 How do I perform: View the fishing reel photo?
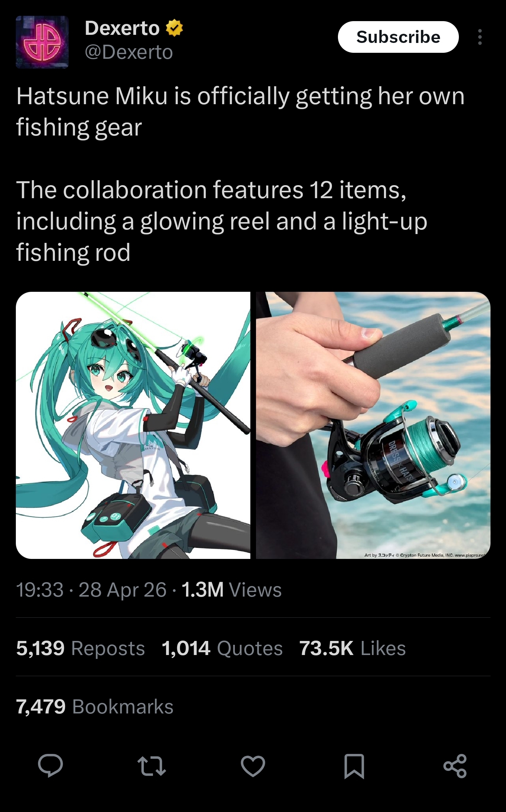373,425
